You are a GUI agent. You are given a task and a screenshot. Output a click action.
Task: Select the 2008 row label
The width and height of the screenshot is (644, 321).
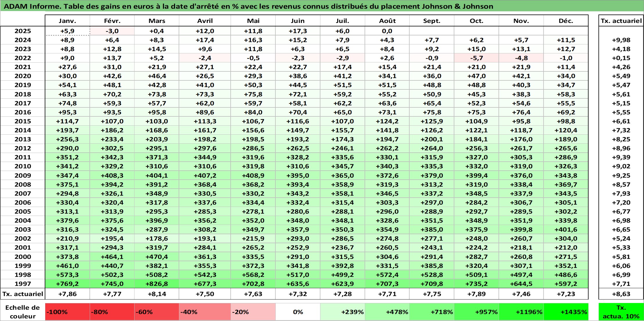pos(23,185)
